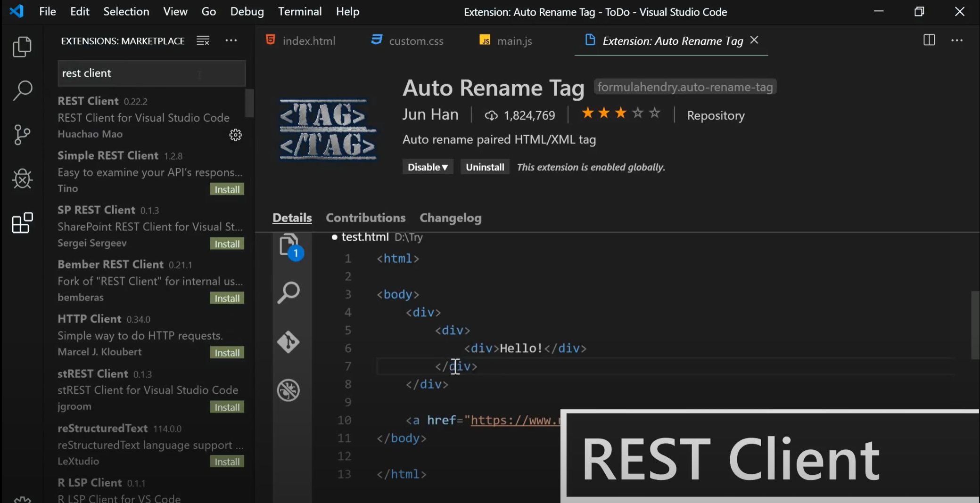980x503 pixels.
Task: Open the Explorer view in activity bar
Action: 22,47
